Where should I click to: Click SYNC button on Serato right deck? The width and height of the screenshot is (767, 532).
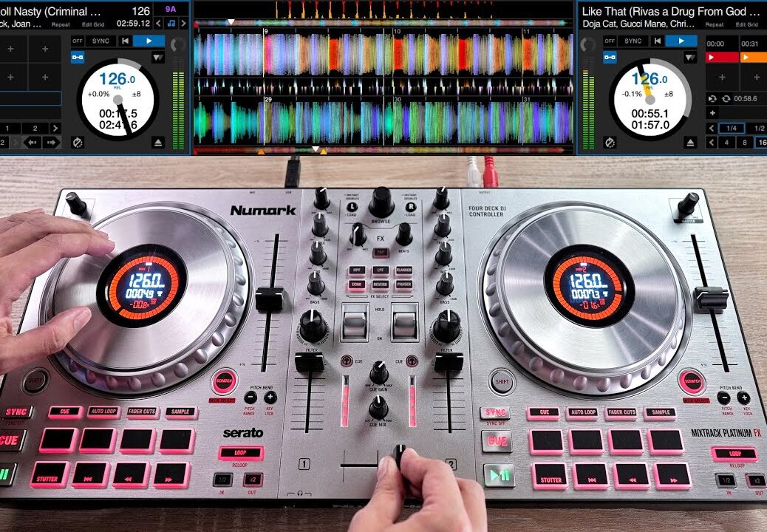pos(633,41)
